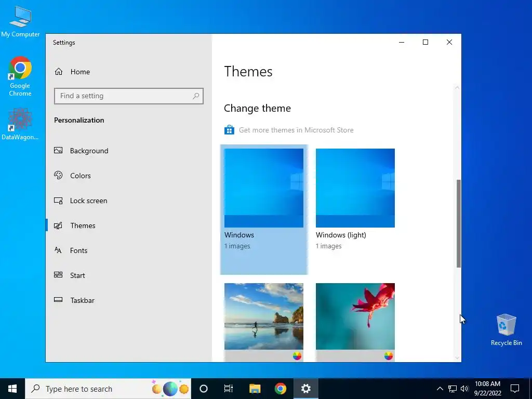The height and width of the screenshot is (399, 532).
Task: Click the color wheel on flower theme
Action: [x=389, y=355]
